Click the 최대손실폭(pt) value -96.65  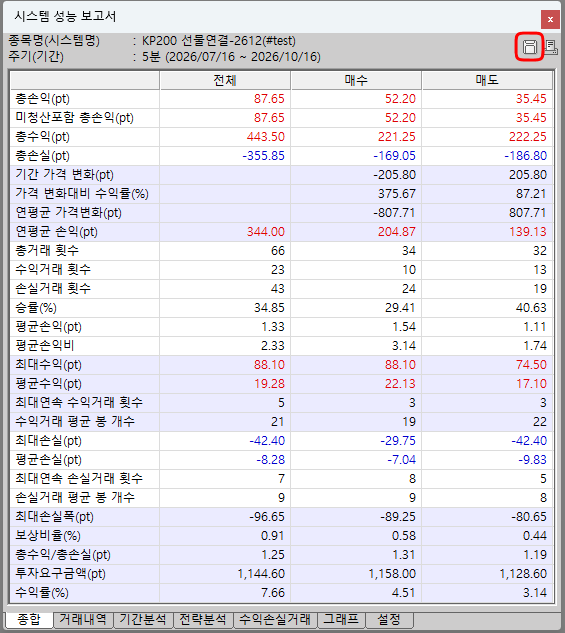pyautogui.click(x=267, y=516)
